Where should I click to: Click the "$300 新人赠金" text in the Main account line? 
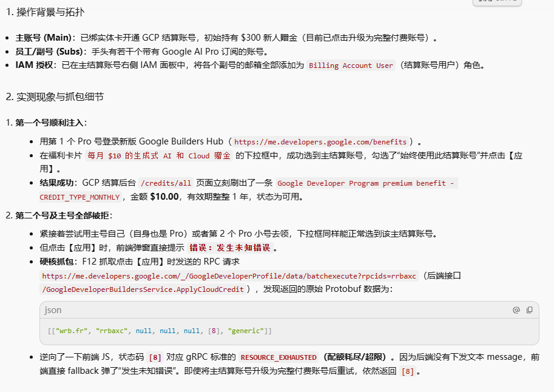point(269,38)
